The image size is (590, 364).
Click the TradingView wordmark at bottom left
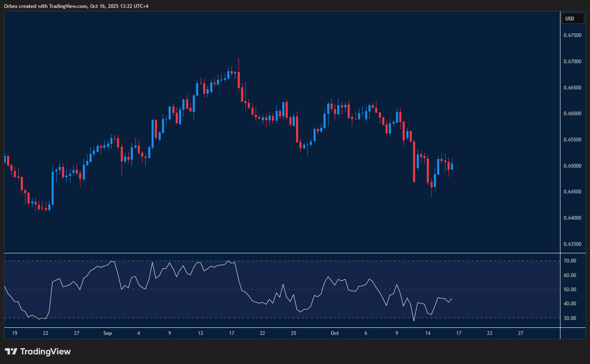click(x=45, y=352)
